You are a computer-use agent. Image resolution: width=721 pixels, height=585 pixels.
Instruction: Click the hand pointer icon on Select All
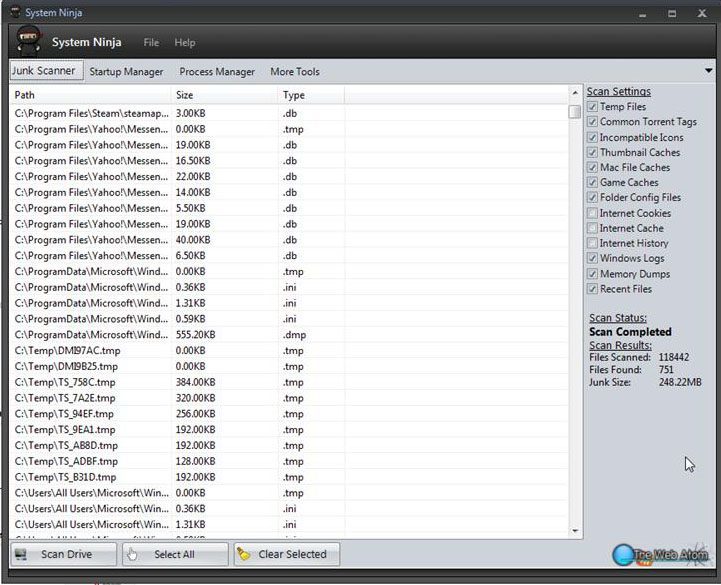[132, 554]
